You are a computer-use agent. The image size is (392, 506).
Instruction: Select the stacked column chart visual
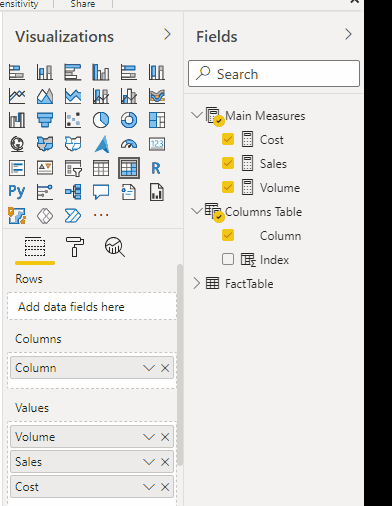coord(45,72)
